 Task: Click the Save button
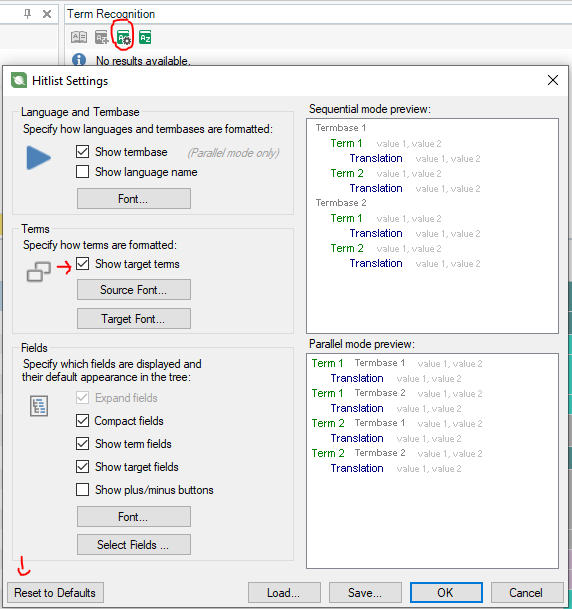(x=365, y=593)
